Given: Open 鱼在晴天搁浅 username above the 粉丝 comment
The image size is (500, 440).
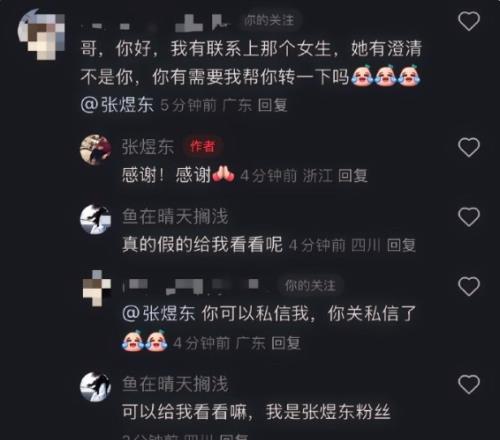Looking at the screenshot, I should coord(175,384).
